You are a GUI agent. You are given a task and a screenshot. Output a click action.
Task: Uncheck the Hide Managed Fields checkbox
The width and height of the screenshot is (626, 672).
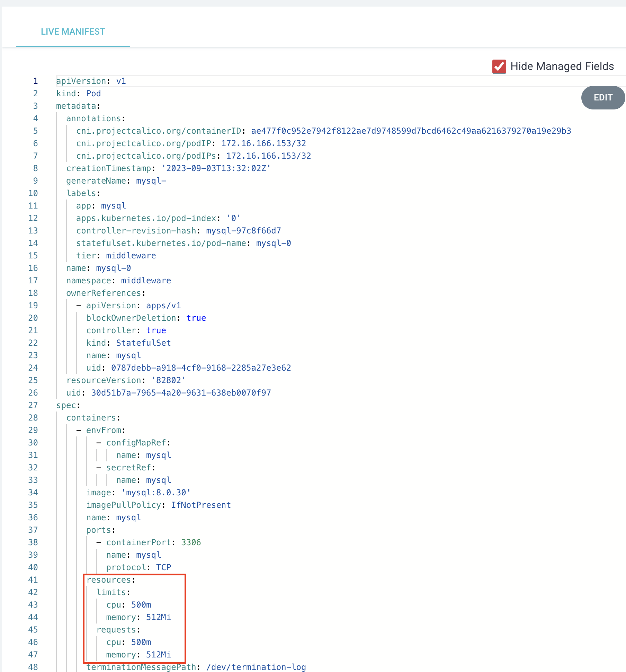coord(499,67)
